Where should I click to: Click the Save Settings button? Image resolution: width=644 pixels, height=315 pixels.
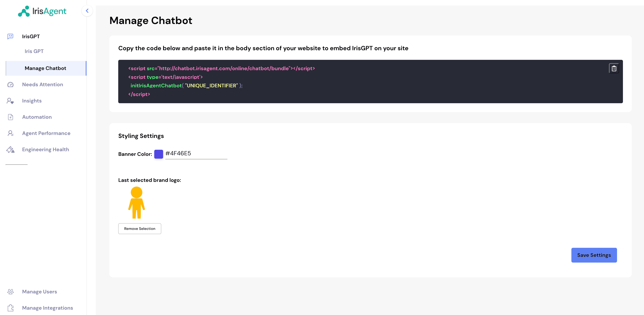pyautogui.click(x=594, y=255)
